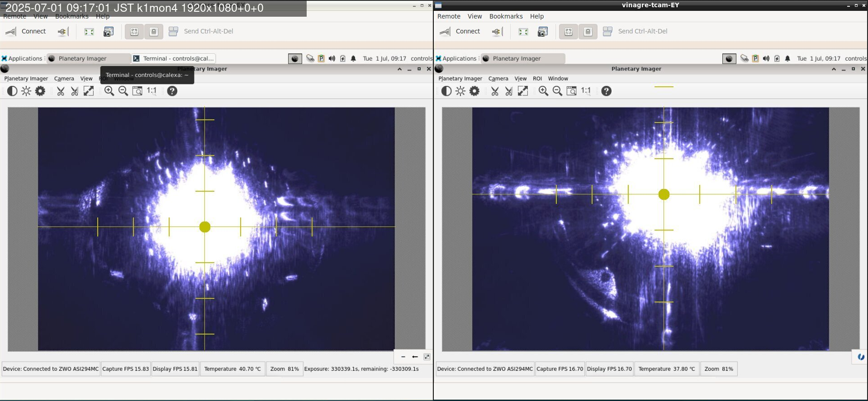Zoom in on left Planetary Imager view
This screenshot has width=868, height=401.
click(x=109, y=91)
